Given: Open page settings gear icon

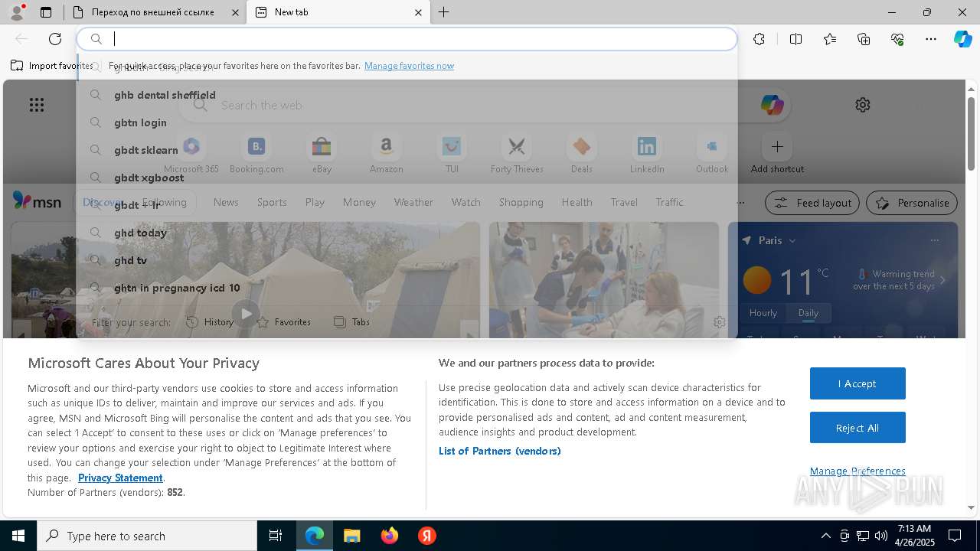Looking at the screenshot, I should pyautogui.click(x=863, y=105).
